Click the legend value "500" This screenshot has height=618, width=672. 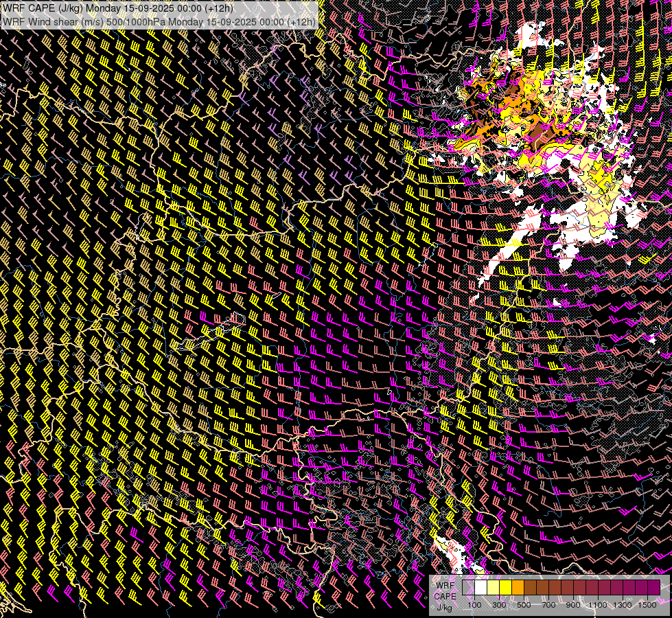coord(524,605)
